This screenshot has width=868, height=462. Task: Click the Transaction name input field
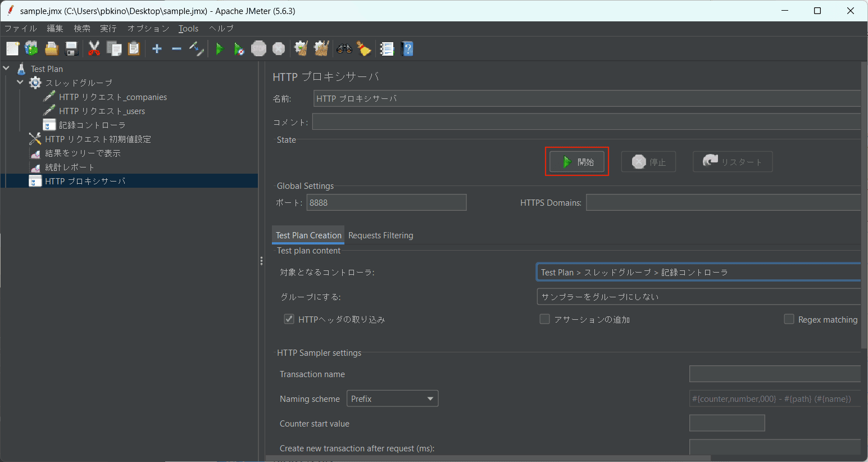tap(775, 374)
